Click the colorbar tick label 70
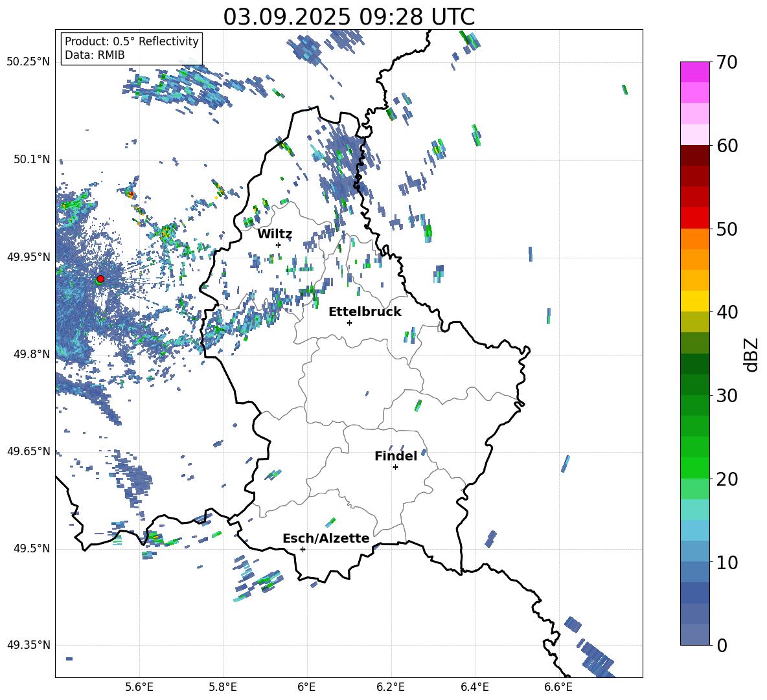Screen dimensions: 767x700 pos(727,62)
